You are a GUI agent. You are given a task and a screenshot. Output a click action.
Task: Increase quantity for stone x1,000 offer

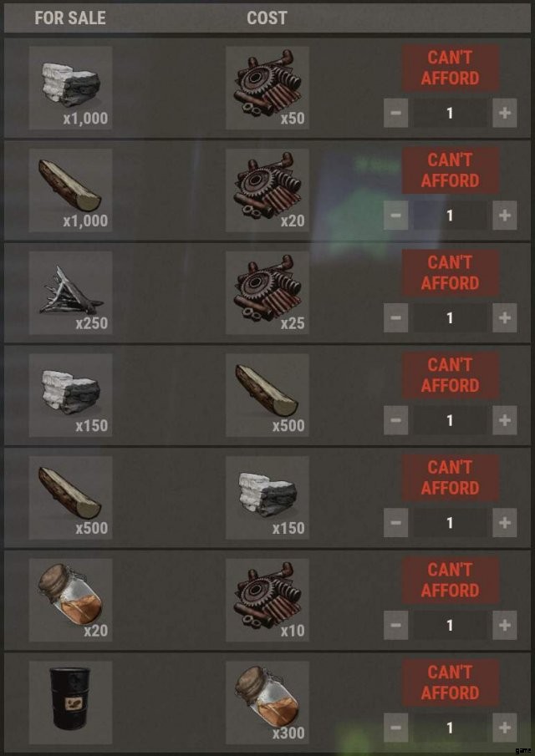tap(505, 113)
